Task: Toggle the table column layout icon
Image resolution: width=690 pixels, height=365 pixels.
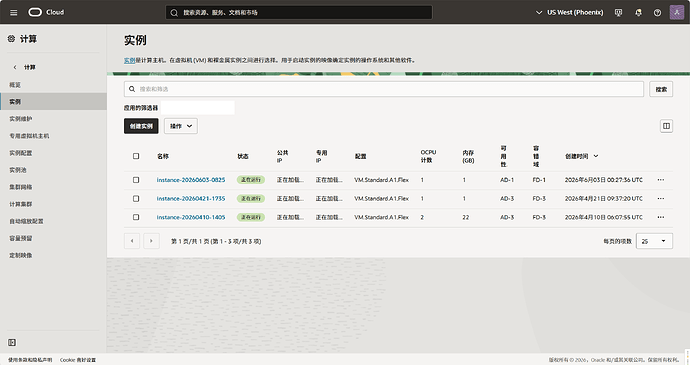Action: coord(666,126)
